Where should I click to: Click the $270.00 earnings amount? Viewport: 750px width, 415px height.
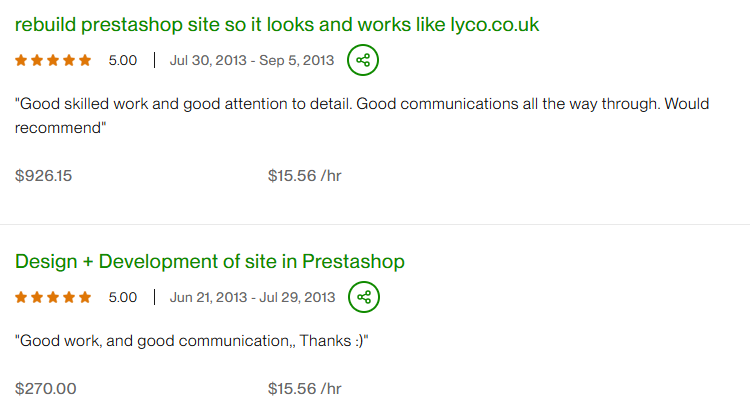pyautogui.click(x=46, y=389)
